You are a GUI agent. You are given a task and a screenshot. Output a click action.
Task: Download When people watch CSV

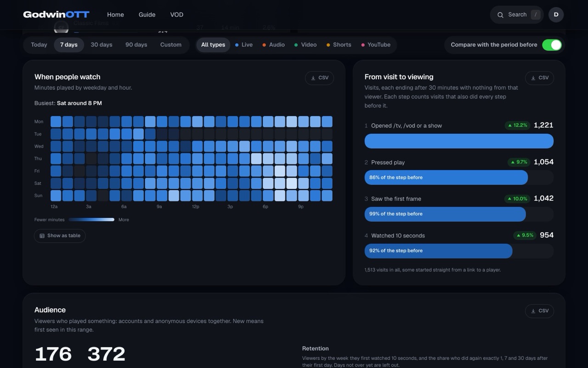[319, 78]
